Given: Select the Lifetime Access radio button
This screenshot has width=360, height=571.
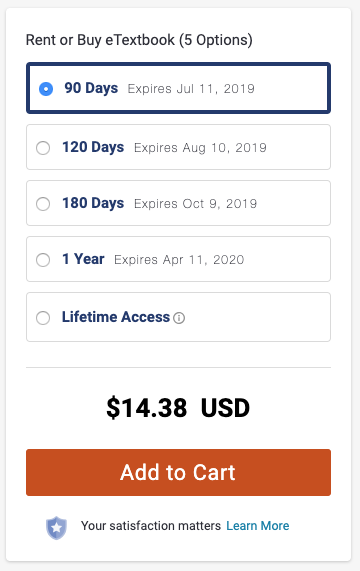Looking at the screenshot, I should (43, 318).
